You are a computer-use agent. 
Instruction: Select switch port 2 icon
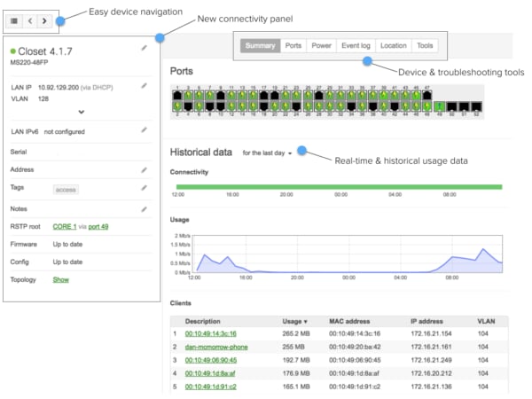click(177, 106)
